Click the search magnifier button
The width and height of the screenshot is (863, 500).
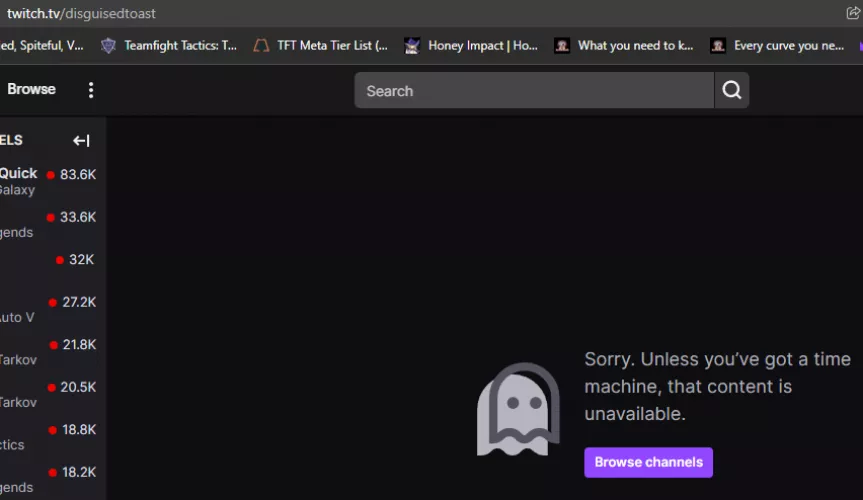[731, 90]
